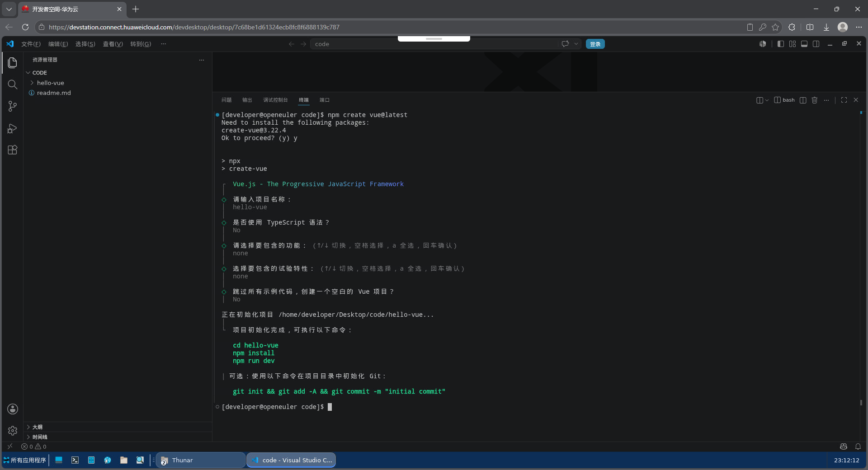Open the remote window status bar indicator
The image size is (868, 470).
10,446
